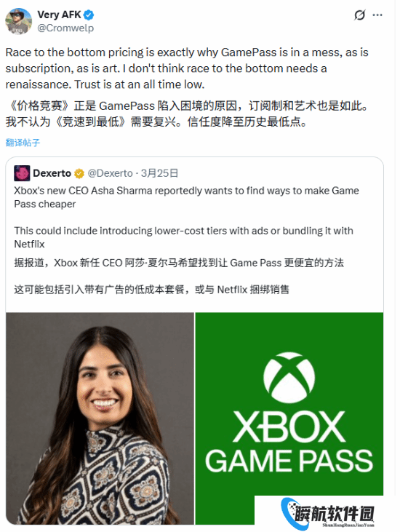The image size is (400, 532).
Task: Open the Very AFK display name link
Action: (x=59, y=15)
